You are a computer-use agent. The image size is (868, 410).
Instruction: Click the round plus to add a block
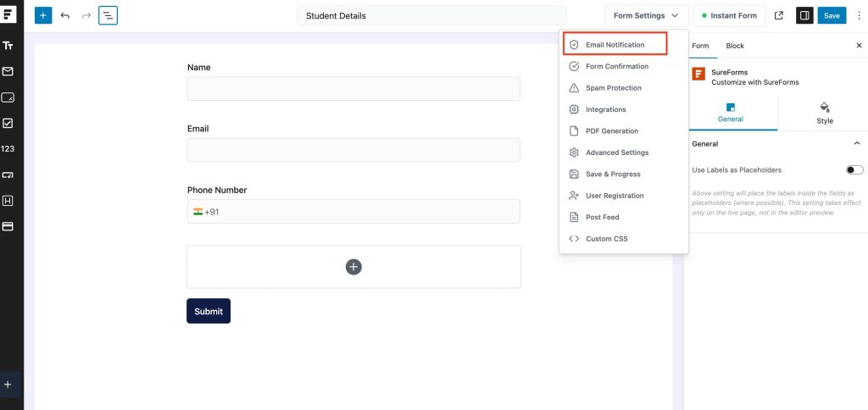pos(353,267)
